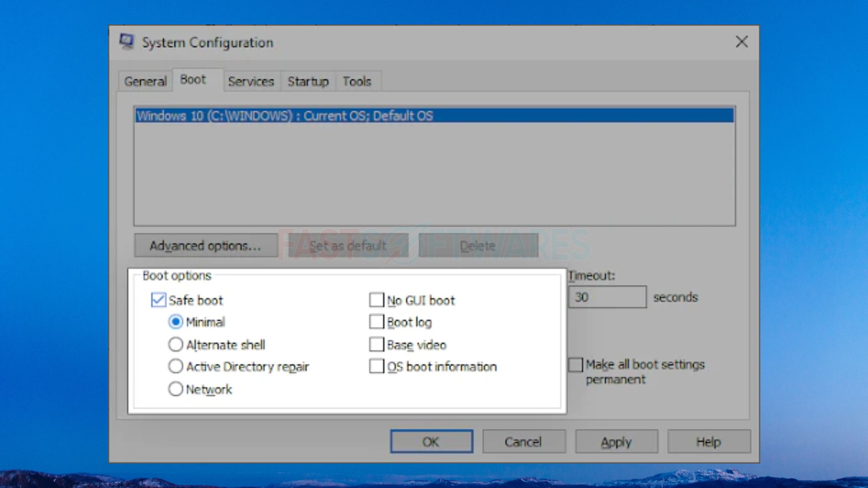This screenshot has height=488, width=868.
Task: Click the Delete boot entry button
Action: pyautogui.click(x=478, y=245)
